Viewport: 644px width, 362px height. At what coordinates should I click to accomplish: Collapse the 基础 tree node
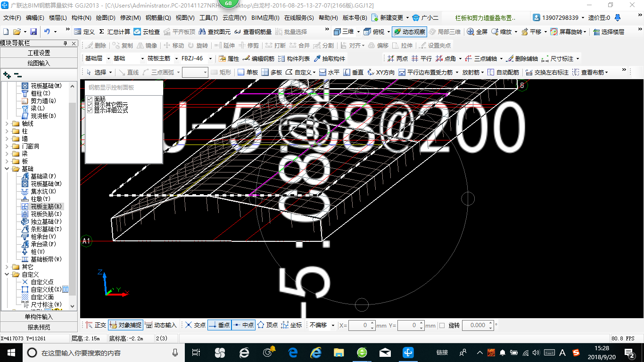pos(7,169)
